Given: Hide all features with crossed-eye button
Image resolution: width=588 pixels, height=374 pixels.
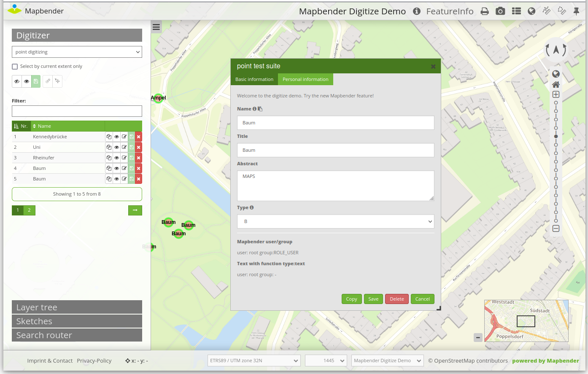Looking at the screenshot, I should point(17,81).
